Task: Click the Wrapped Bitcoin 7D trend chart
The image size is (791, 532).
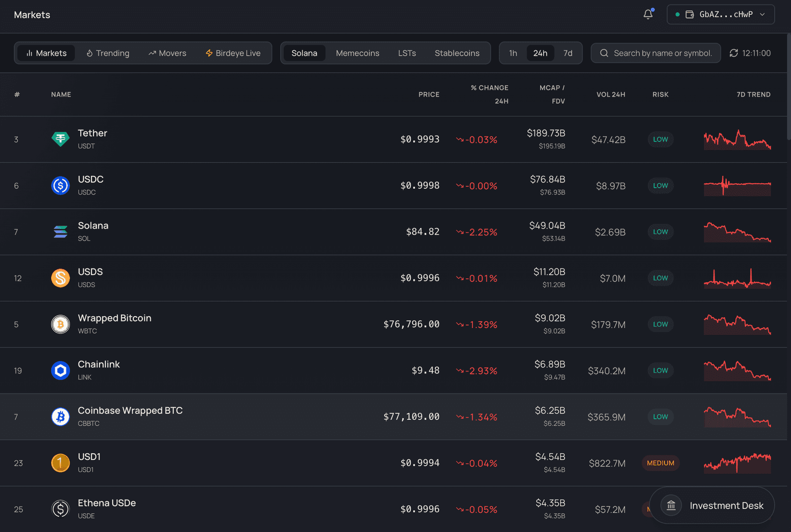Action: click(x=737, y=325)
